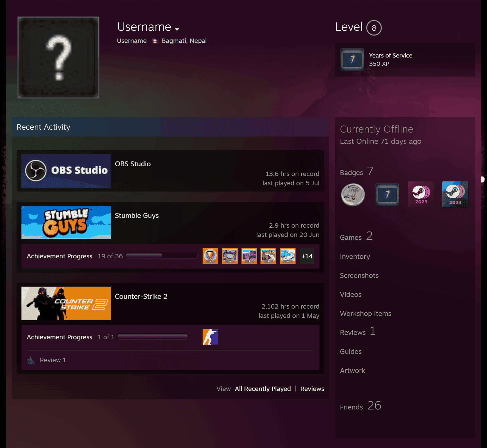Open the Badges 7 section link
Image resolution: width=487 pixels, height=448 pixels.
click(357, 172)
